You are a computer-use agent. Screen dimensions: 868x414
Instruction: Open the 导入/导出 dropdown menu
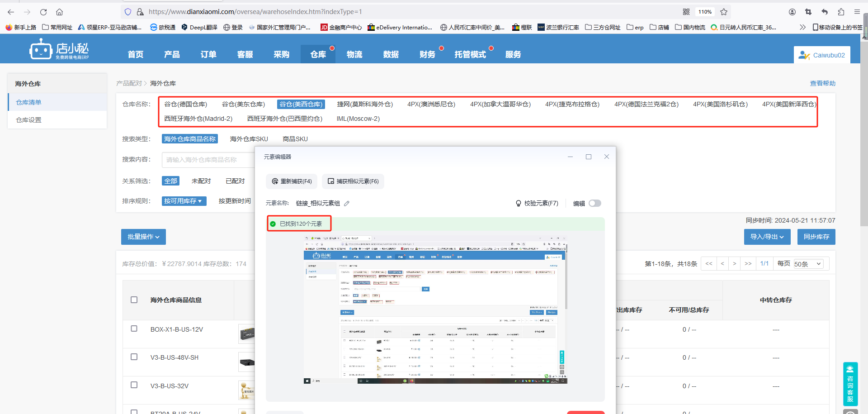(x=767, y=237)
